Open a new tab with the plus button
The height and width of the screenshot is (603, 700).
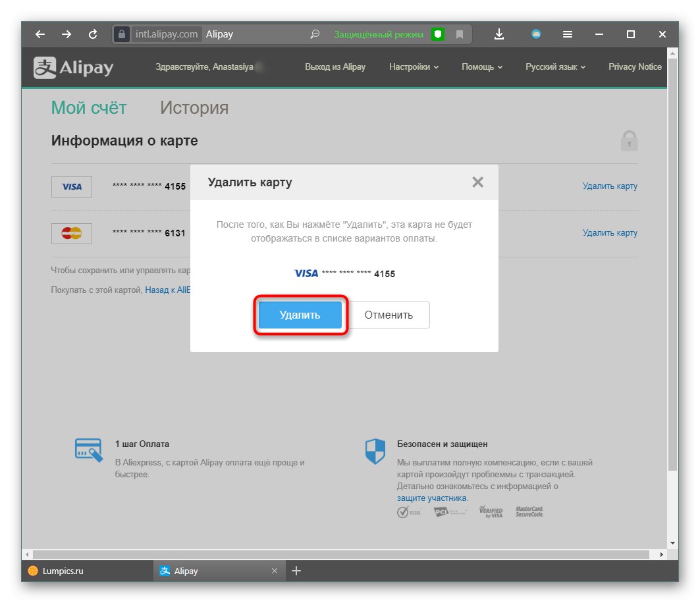point(296,571)
